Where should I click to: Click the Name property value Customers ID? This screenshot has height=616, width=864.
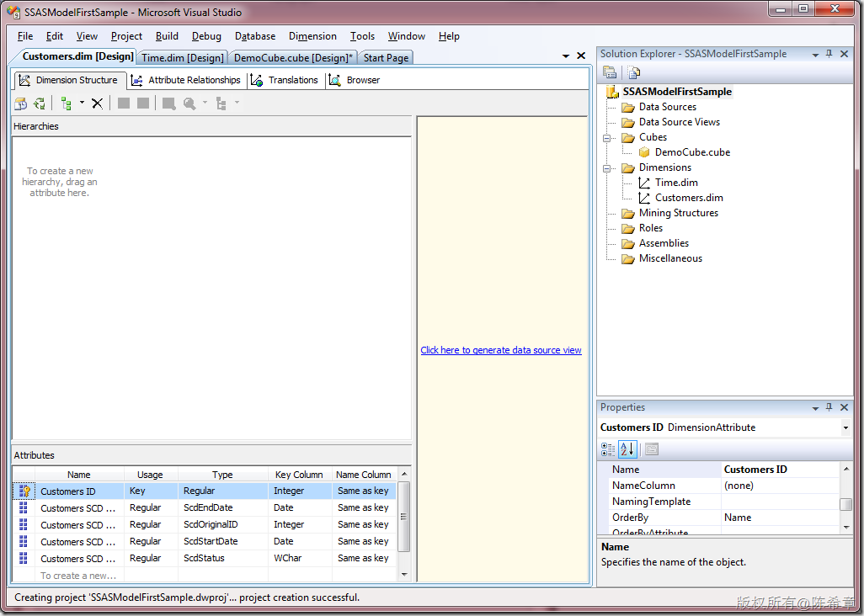coord(779,470)
